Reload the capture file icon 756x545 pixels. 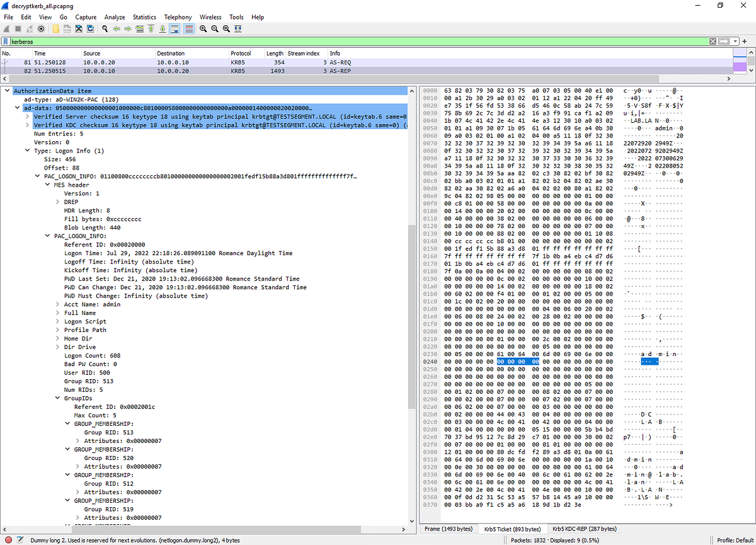[x=90, y=28]
